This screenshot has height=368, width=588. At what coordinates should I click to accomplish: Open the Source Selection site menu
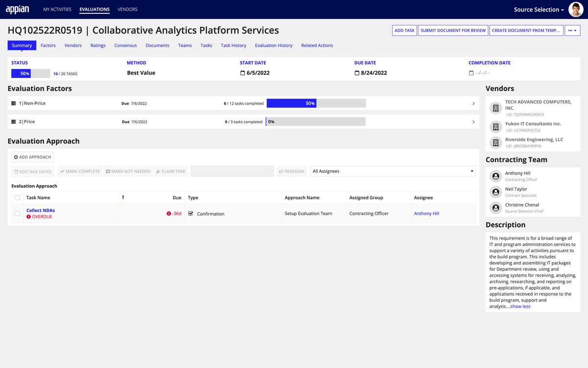539,10
